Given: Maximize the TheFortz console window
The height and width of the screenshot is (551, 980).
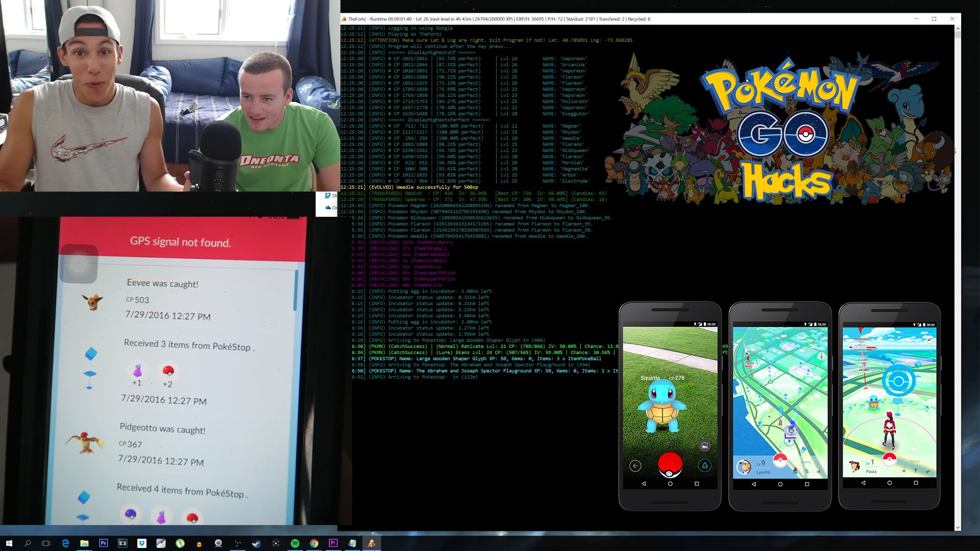Looking at the screenshot, I should click(934, 19).
